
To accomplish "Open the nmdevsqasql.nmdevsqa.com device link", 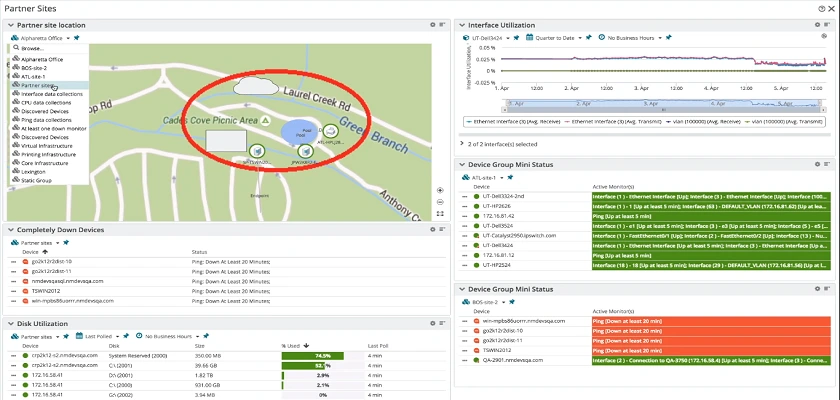I will click(68, 281).
